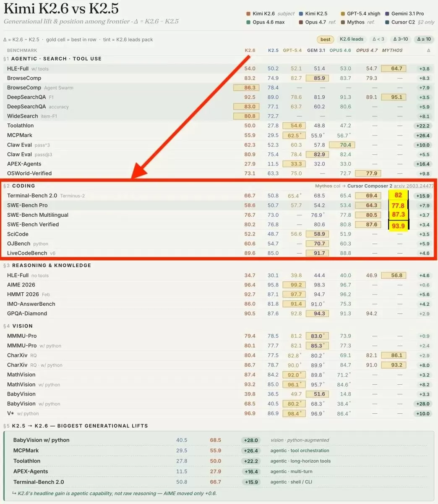Click the GEM 3.1 column header

tap(316, 50)
